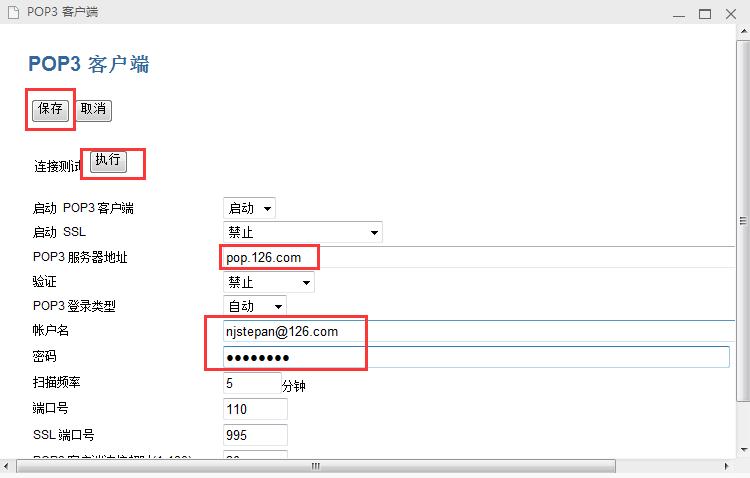Click the 分钟 unit text
750x478 pixels.
click(x=294, y=386)
